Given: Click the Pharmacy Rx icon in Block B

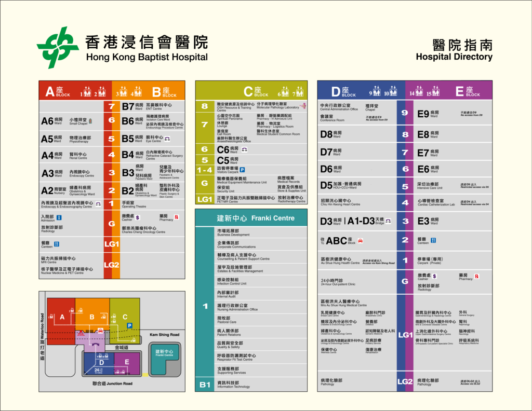Looking at the screenshot, I should [x=176, y=218].
